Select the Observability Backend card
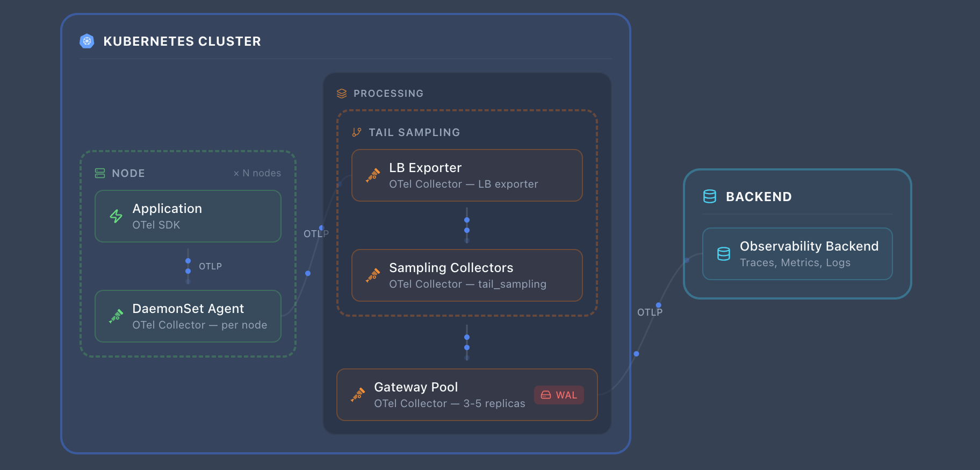 coord(797,254)
